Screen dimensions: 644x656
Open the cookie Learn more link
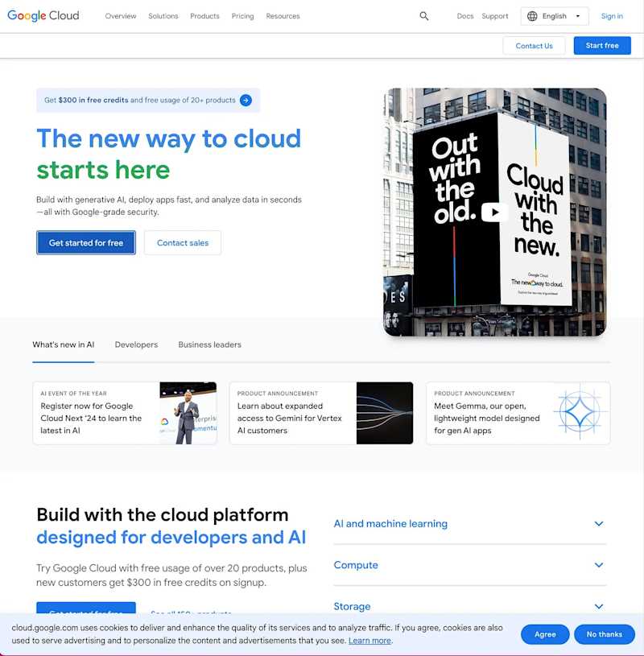tap(370, 641)
